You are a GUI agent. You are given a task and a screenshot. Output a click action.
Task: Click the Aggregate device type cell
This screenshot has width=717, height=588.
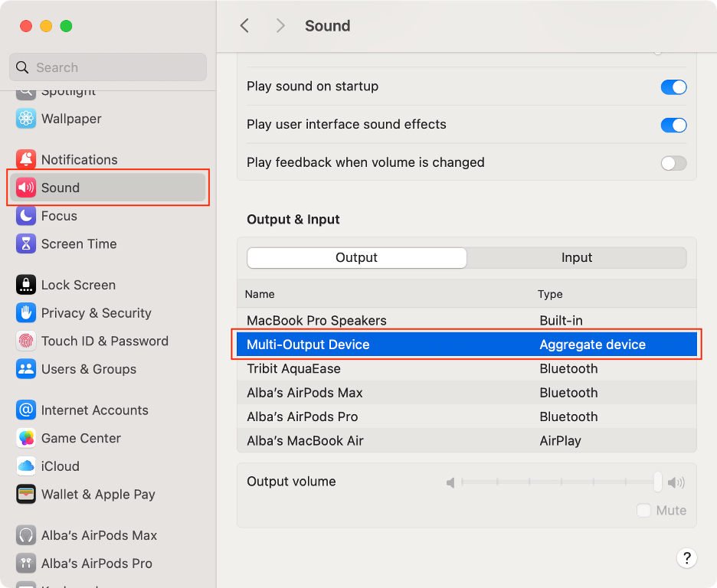tap(593, 345)
